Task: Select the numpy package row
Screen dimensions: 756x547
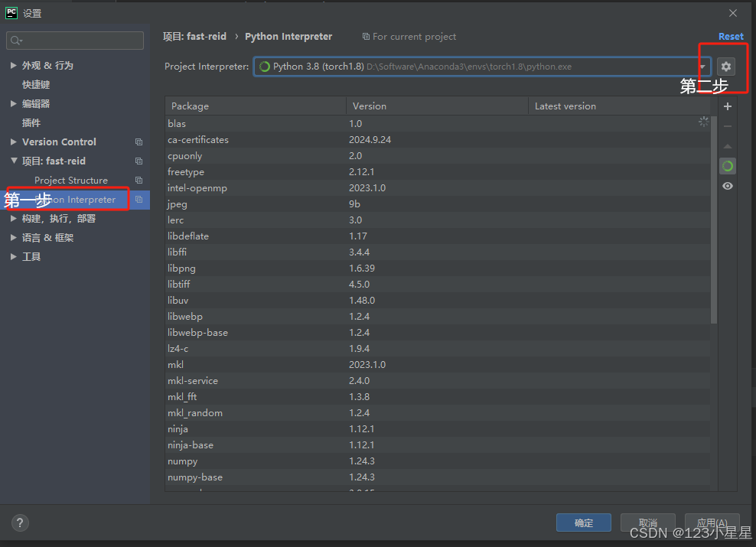Action: [438, 461]
